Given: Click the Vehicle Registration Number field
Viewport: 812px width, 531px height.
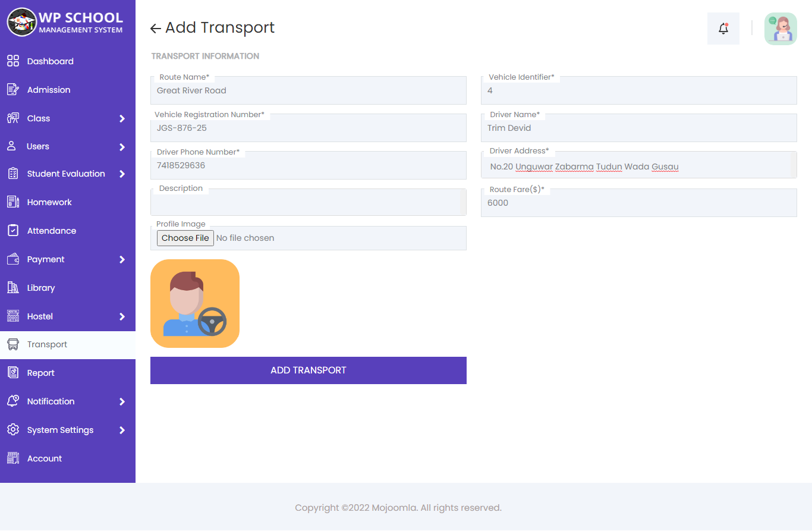Looking at the screenshot, I should point(309,128).
